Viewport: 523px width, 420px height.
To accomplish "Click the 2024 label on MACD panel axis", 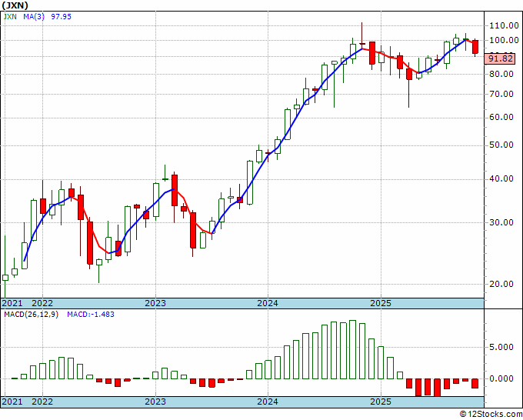I will (268, 402).
